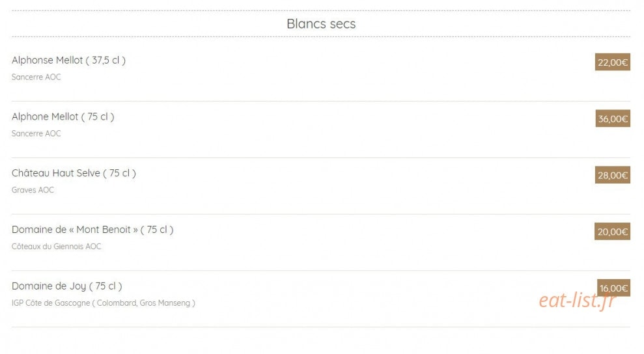644x354 pixels.
Task: Click the Blancs secs section heading
Action: 321,24
